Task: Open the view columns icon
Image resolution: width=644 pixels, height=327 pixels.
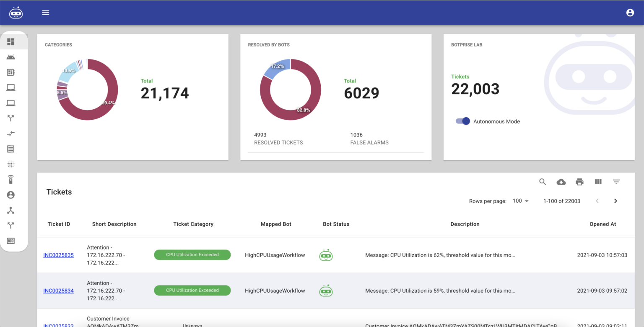Action: 598,182
